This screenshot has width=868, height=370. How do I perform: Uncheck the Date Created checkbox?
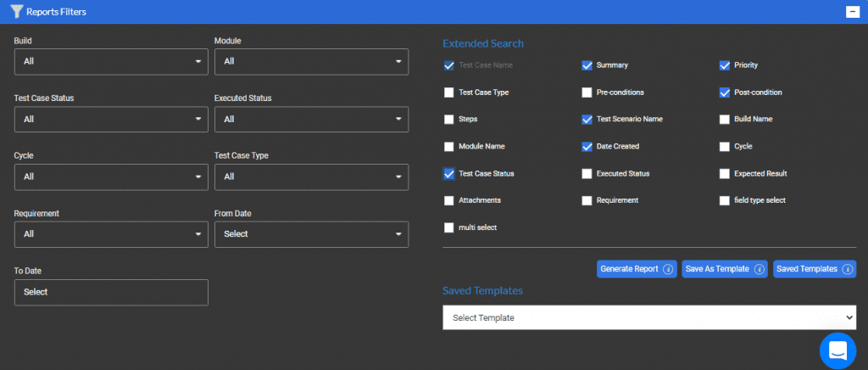pos(587,147)
